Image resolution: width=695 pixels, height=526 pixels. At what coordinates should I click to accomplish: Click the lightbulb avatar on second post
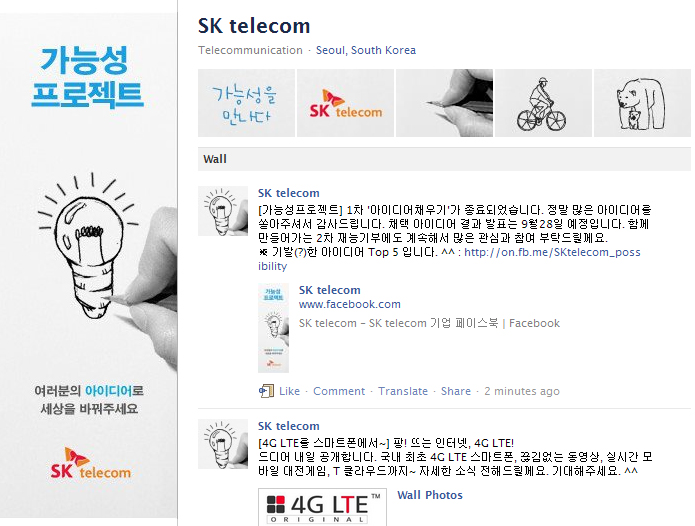click(223, 444)
